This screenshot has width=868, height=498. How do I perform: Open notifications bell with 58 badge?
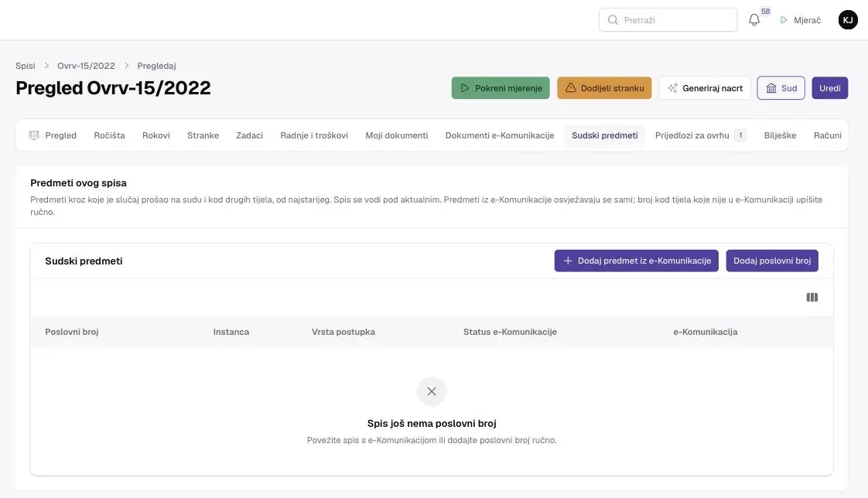tap(754, 20)
